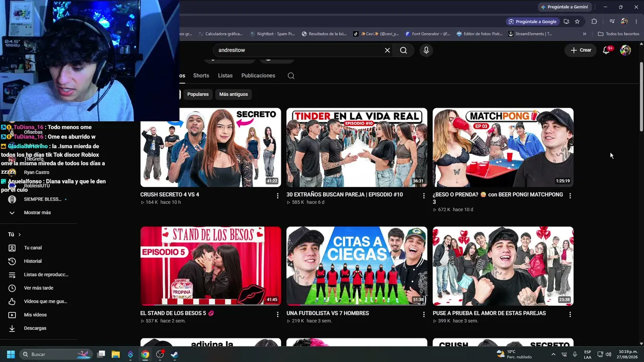Screen dimensions: 644x362
Task: Open video title PUSE A PRUEBA EL AMOR
Action: [489, 313]
